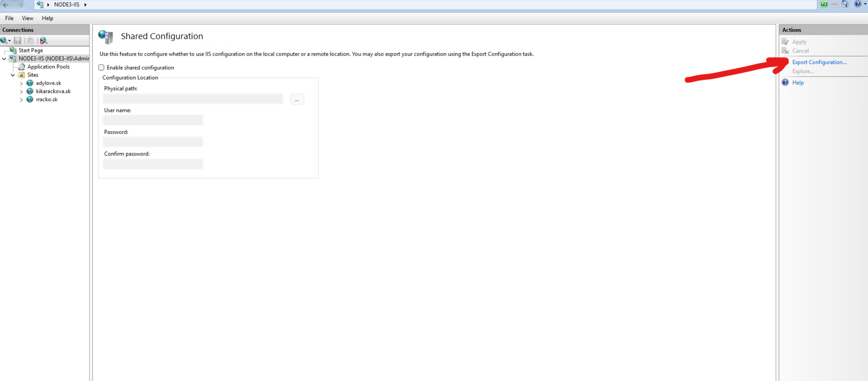The height and width of the screenshot is (381, 868).
Task: Expand the kikarackova.sk site node
Action: coord(21,92)
